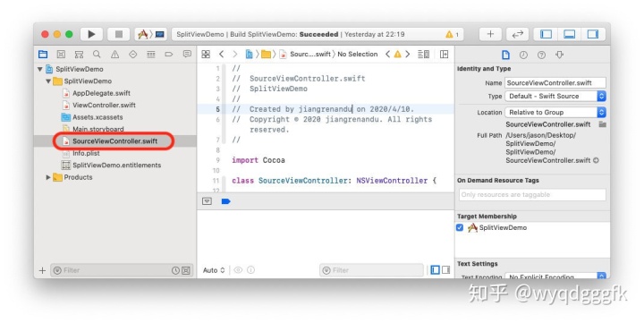Select SourceViewController.swift in the navigator
This screenshot has height=323, width=644.
pyautogui.click(x=115, y=141)
